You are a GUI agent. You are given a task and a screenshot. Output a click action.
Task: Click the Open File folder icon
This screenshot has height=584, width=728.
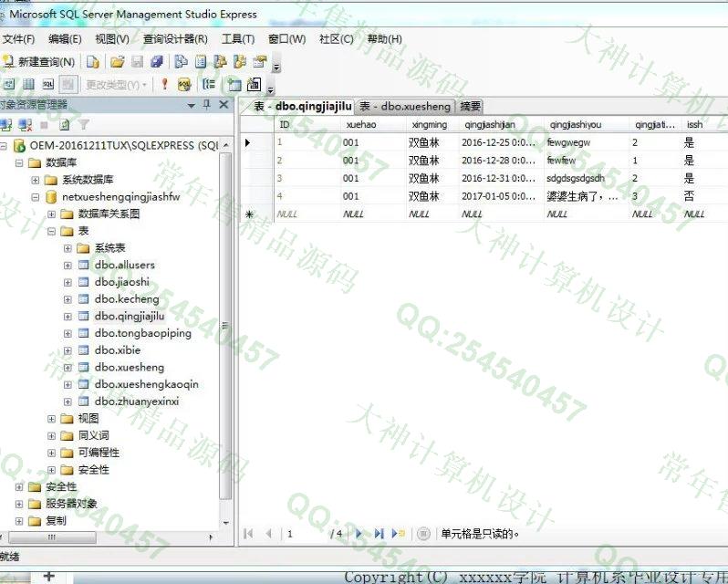pyautogui.click(x=117, y=62)
